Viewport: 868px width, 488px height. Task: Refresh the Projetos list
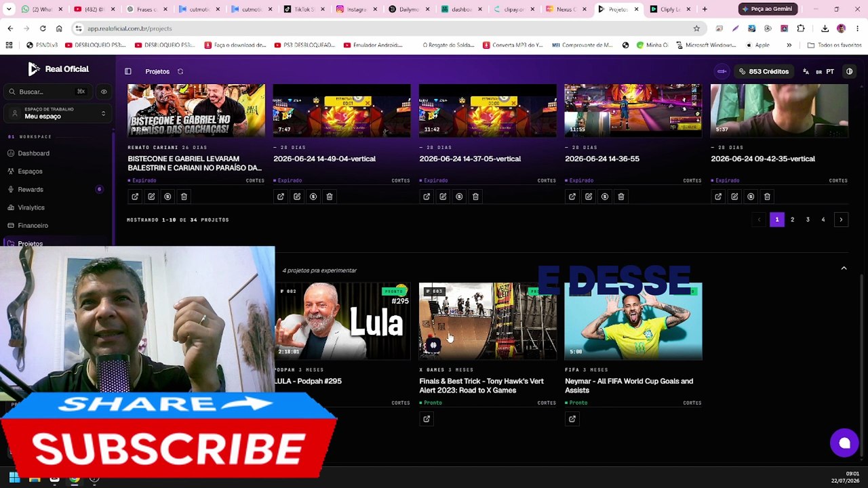[180, 71]
